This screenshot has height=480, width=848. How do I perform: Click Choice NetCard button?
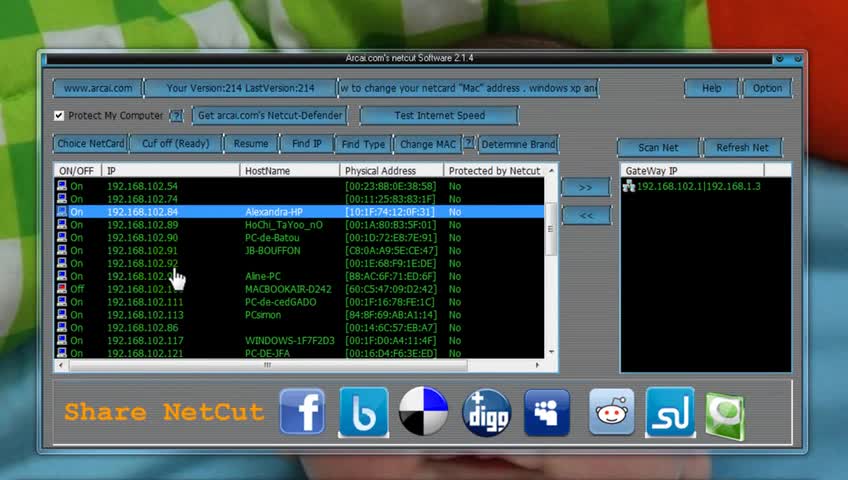[x=90, y=144]
